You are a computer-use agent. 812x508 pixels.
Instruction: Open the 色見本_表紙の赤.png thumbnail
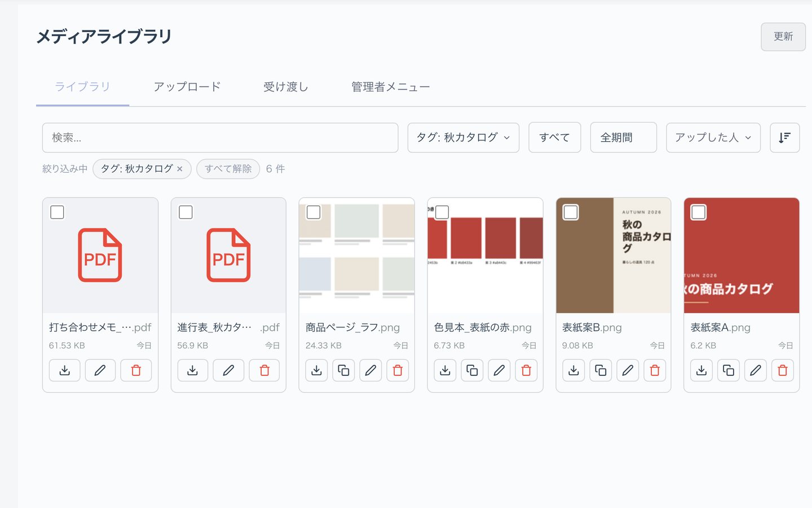(x=486, y=256)
